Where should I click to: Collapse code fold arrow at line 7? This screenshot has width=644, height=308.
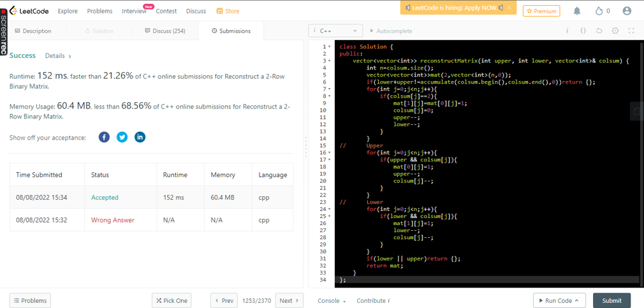click(x=329, y=89)
